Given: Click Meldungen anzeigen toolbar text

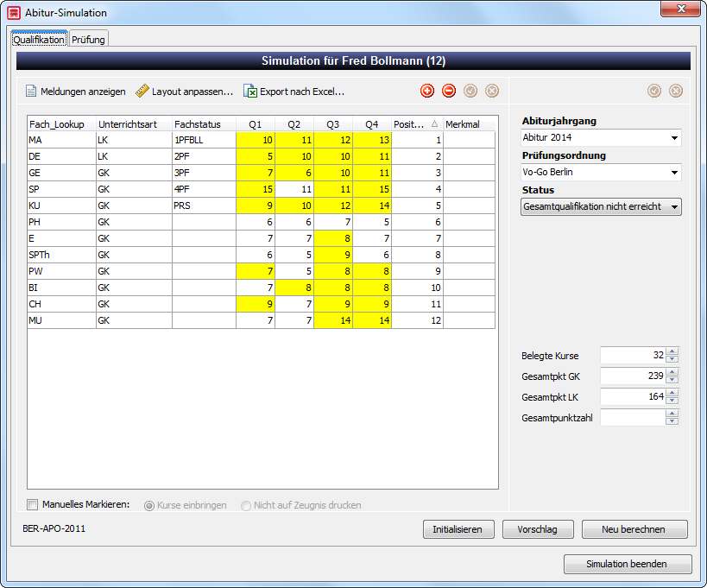Looking at the screenshot, I should 83,92.
